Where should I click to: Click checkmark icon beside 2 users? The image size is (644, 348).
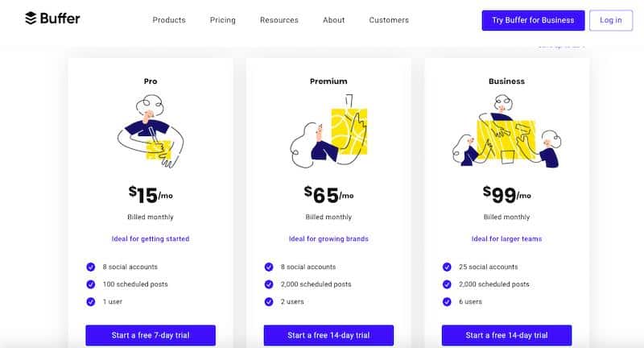tap(269, 301)
